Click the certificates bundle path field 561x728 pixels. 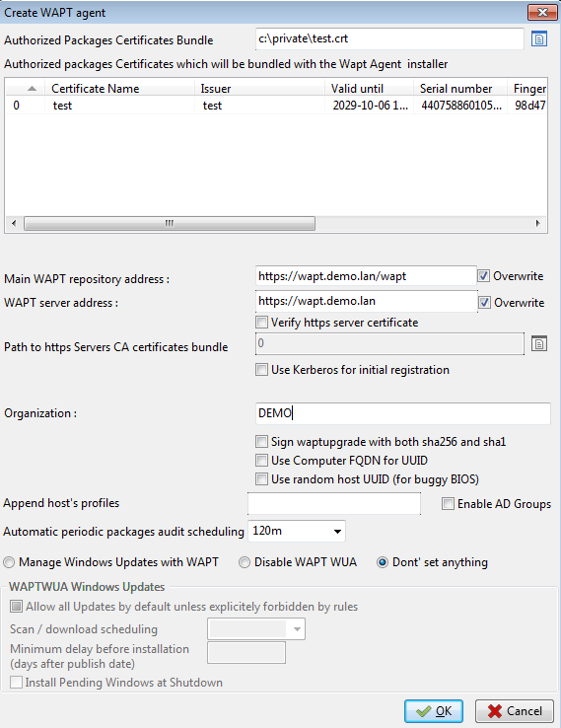point(389,39)
